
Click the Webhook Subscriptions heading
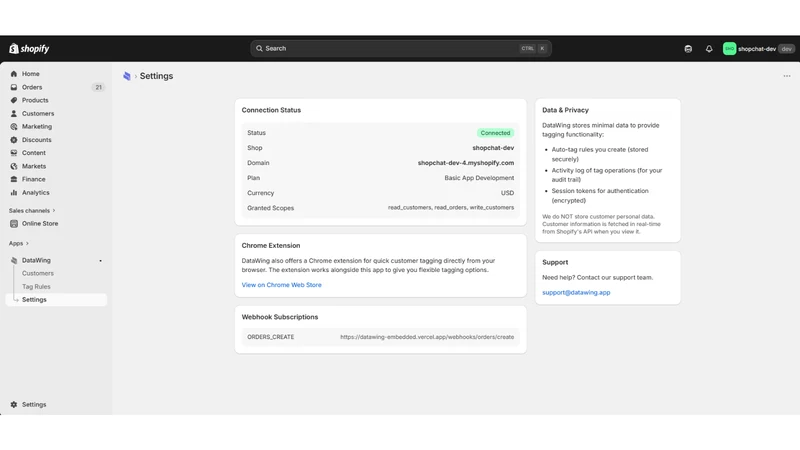click(280, 317)
